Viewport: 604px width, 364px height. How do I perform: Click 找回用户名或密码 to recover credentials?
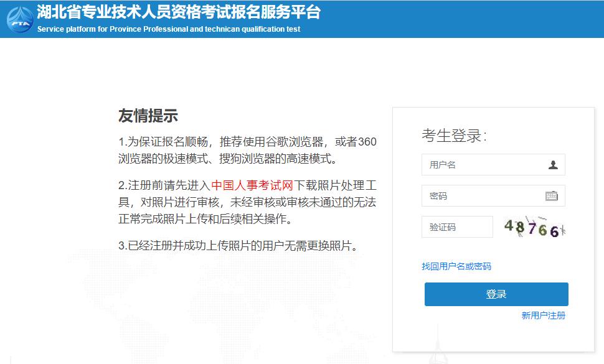456,266
